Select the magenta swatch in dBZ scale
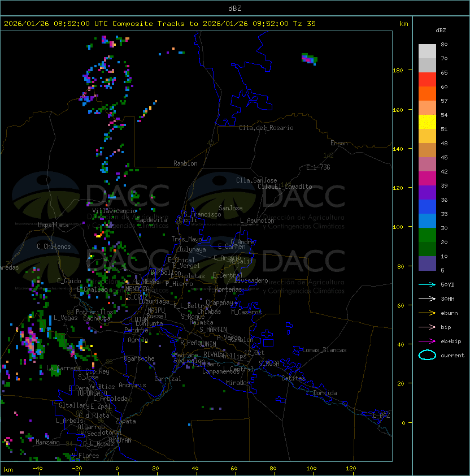This screenshot has width=470, height=476. tap(427, 179)
